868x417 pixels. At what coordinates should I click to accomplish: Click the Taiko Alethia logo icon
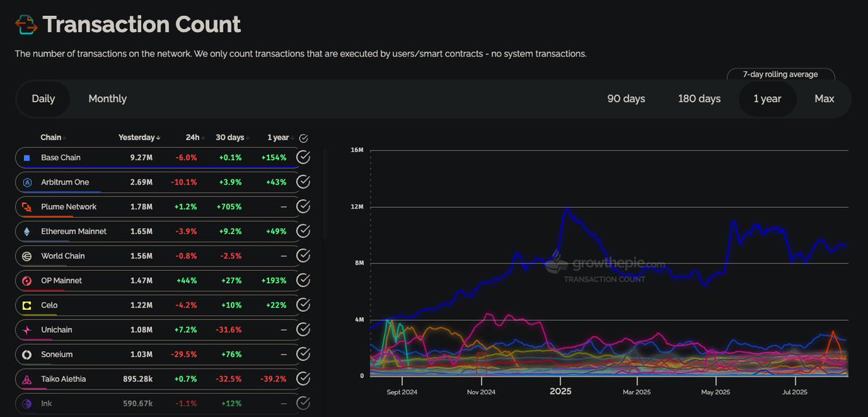[27, 379]
